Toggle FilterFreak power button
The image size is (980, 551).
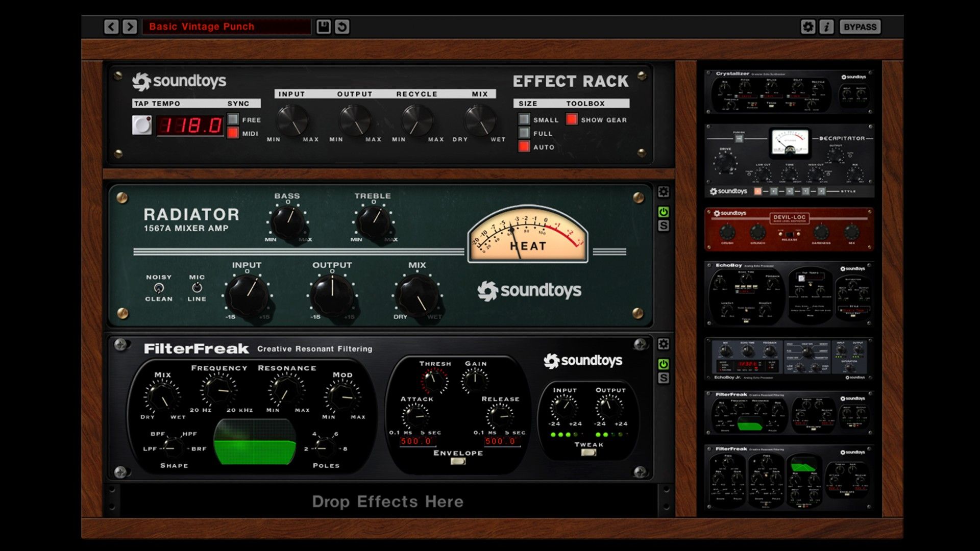point(663,364)
